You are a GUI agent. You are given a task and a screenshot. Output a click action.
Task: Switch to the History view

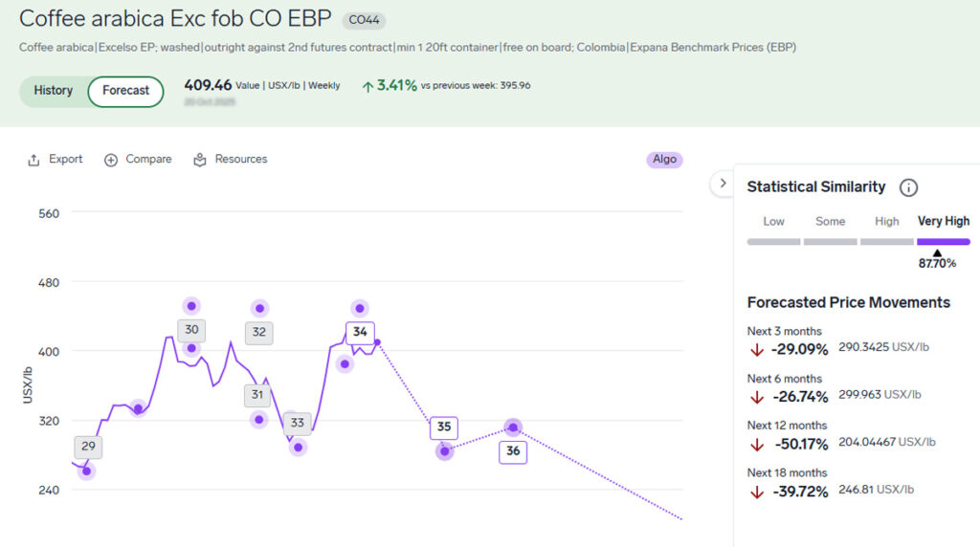[54, 91]
